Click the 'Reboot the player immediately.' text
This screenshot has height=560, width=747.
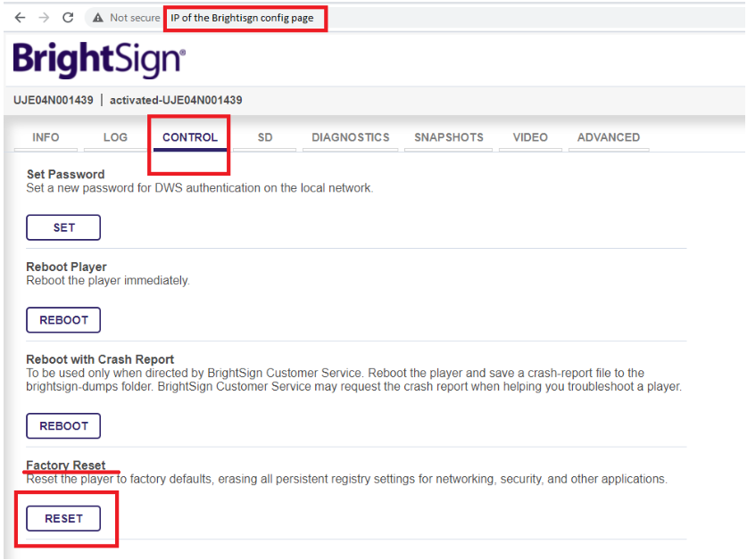(x=108, y=281)
